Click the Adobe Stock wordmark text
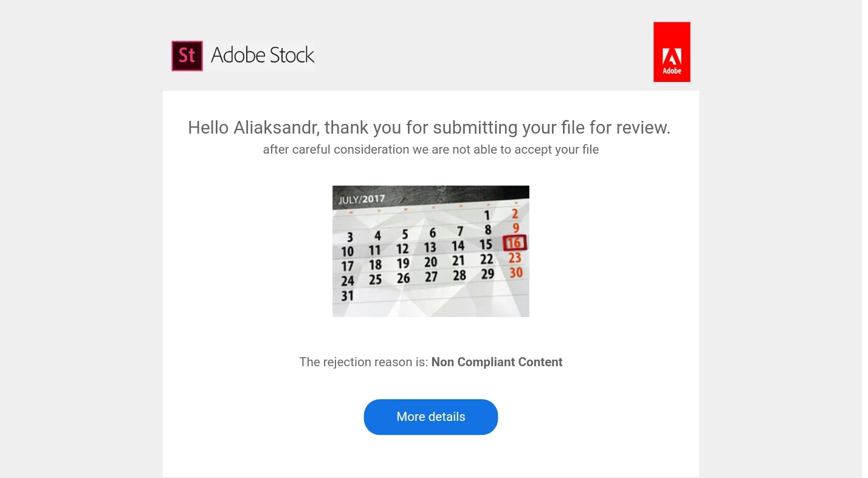The width and height of the screenshot is (868, 478). [x=263, y=55]
